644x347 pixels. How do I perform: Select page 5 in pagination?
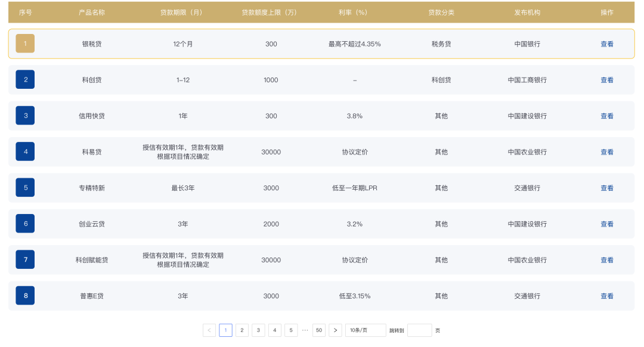pos(291,330)
